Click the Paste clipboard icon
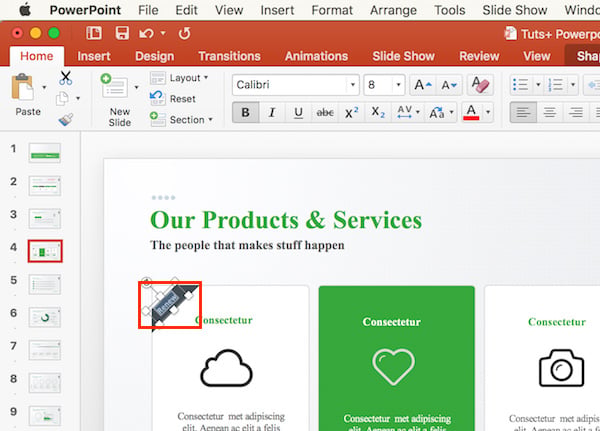Image resolution: width=600 pixels, height=431 pixels. pyautogui.click(x=23, y=87)
